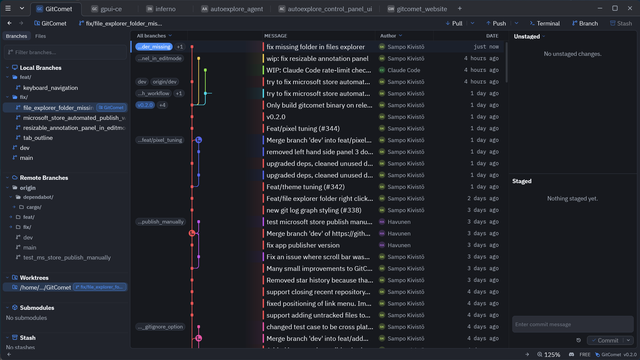Focus the Enter commit message field
This screenshot has width=640, height=360.
(x=573, y=324)
